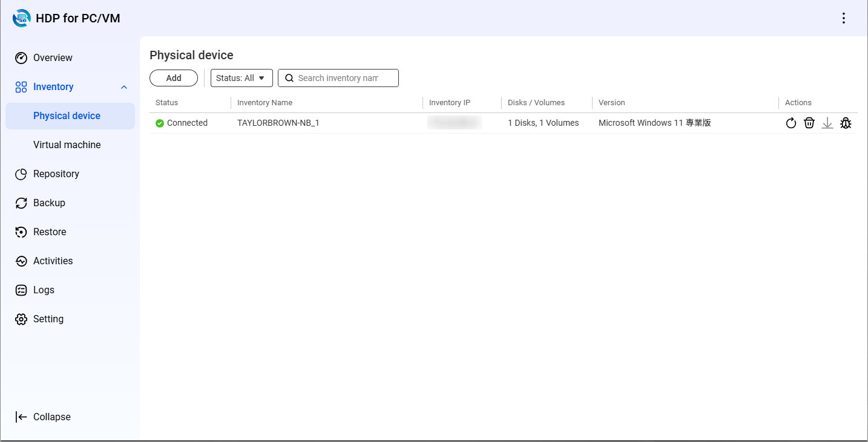This screenshot has height=442, width=868.
Task: Click the download arrow icon in Actions
Action: (827, 123)
